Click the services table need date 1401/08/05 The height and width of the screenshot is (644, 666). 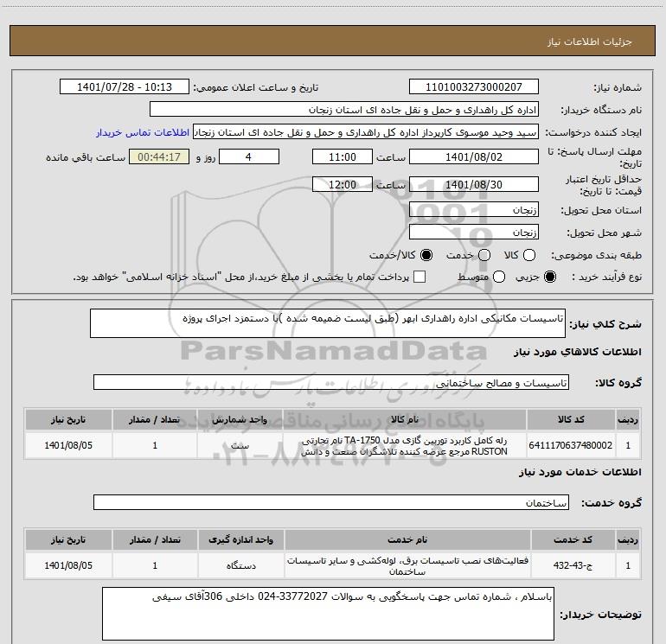coord(68,565)
